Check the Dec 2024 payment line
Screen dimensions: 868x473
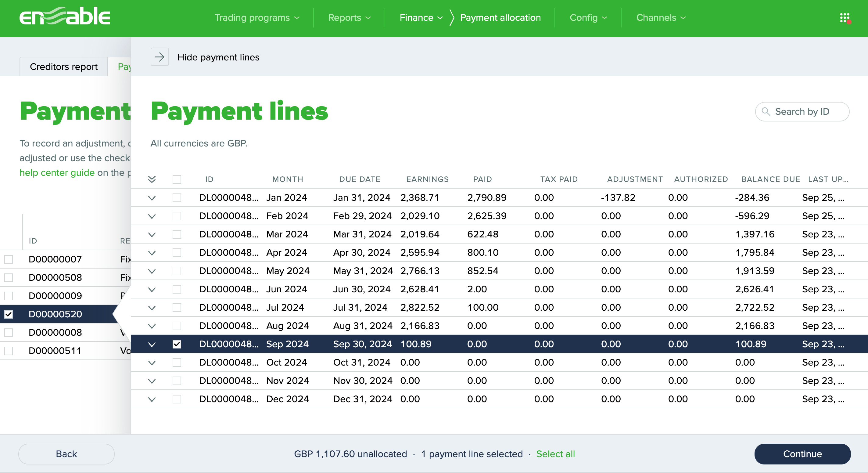click(x=177, y=399)
